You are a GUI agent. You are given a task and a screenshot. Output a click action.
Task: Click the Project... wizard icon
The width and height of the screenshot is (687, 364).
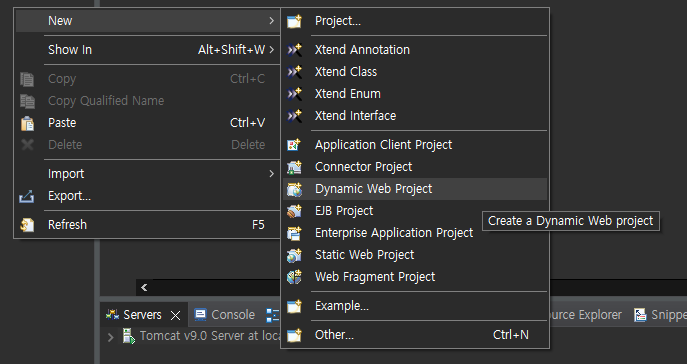pos(294,21)
